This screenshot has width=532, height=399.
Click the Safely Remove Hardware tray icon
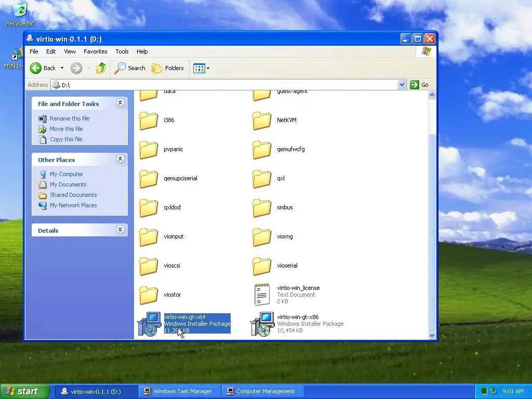494,391
